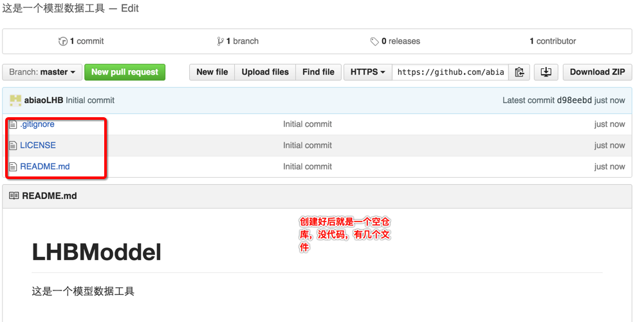Open the '1 branch' tab
The image size is (644, 322).
[x=238, y=41]
